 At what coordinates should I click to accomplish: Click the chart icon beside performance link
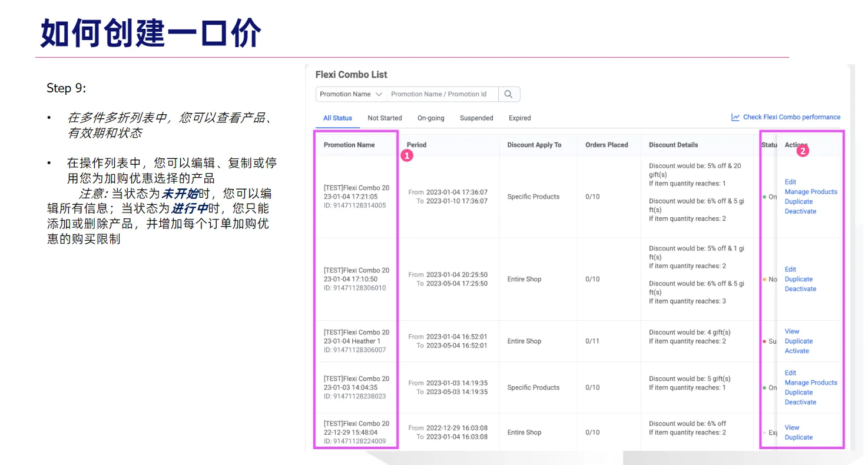click(736, 117)
